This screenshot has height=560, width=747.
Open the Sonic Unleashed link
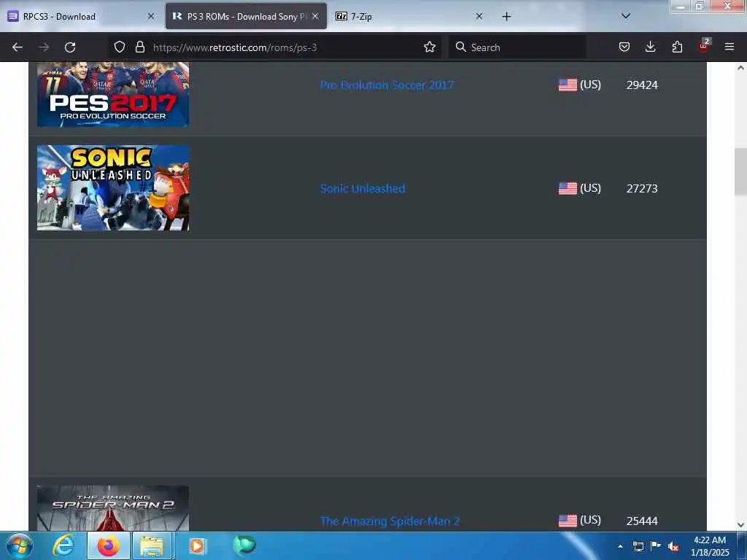[x=363, y=189]
